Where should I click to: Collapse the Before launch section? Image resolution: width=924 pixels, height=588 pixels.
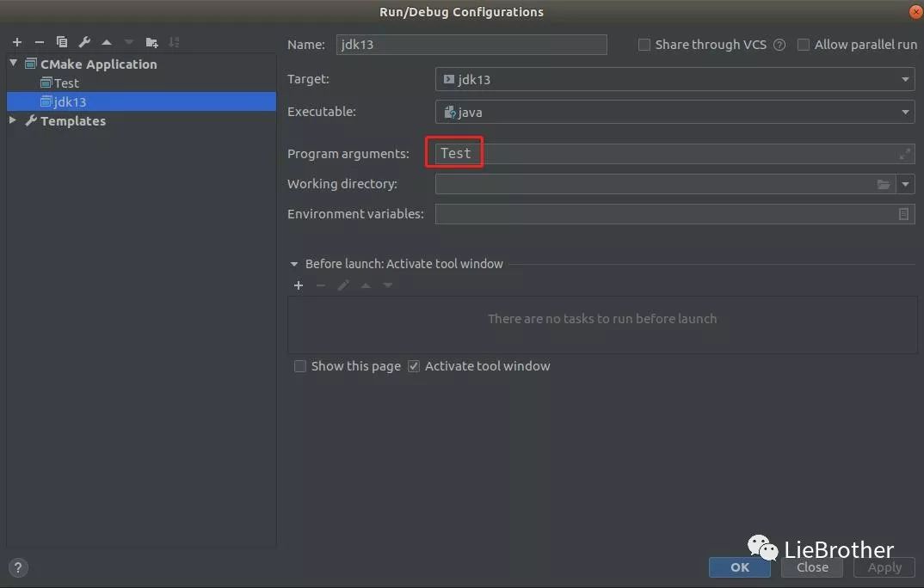point(294,264)
